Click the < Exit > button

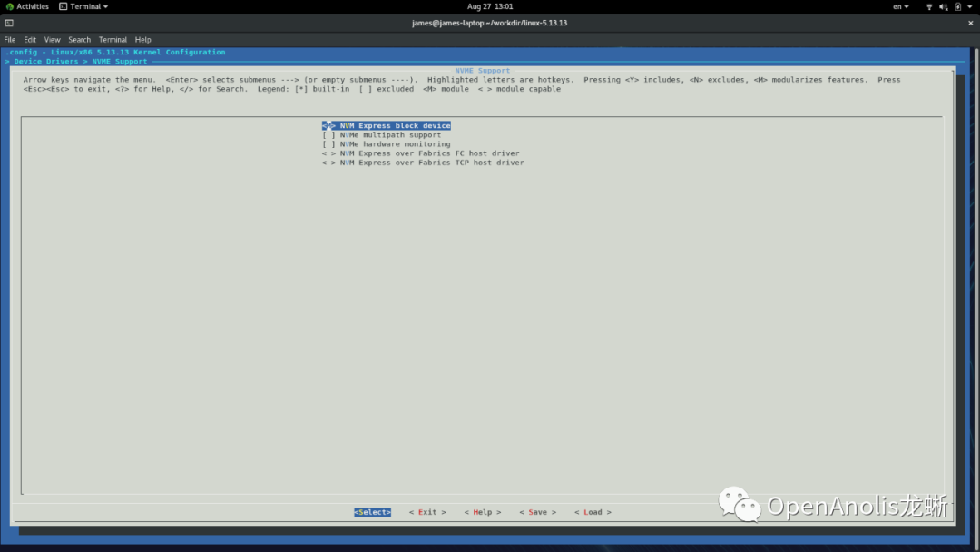[x=427, y=512]
